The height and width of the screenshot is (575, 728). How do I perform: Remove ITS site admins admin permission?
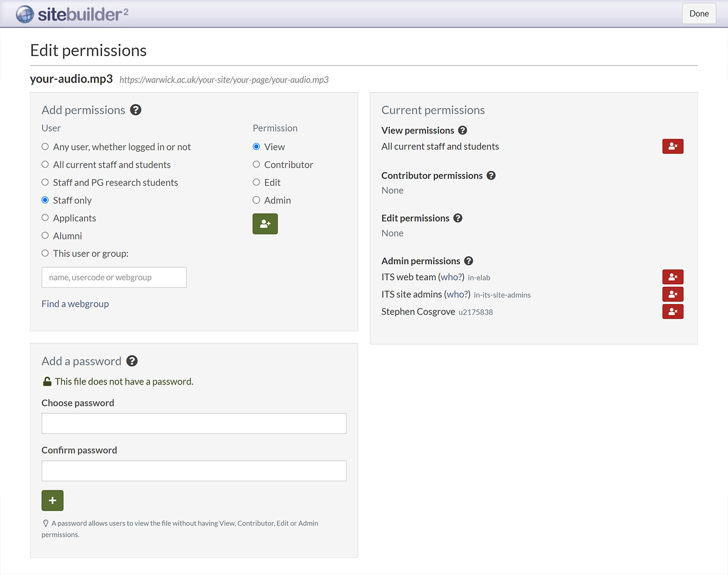click(673, 294)
